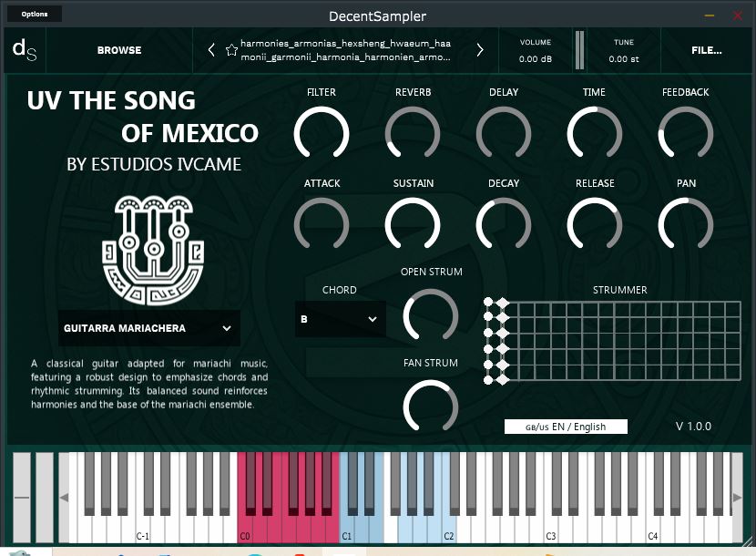756x556 pixels.
Task: Open the FILE... menu
Action: pos(706,50)
